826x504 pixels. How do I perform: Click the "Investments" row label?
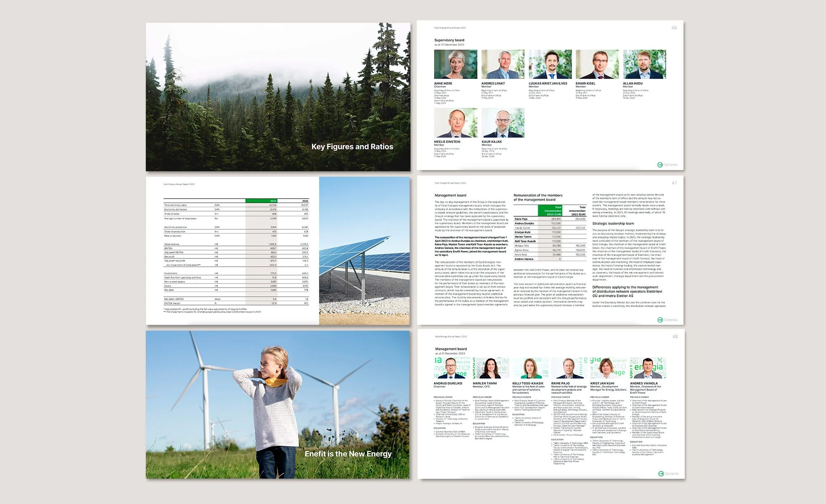tap(171, 273)
